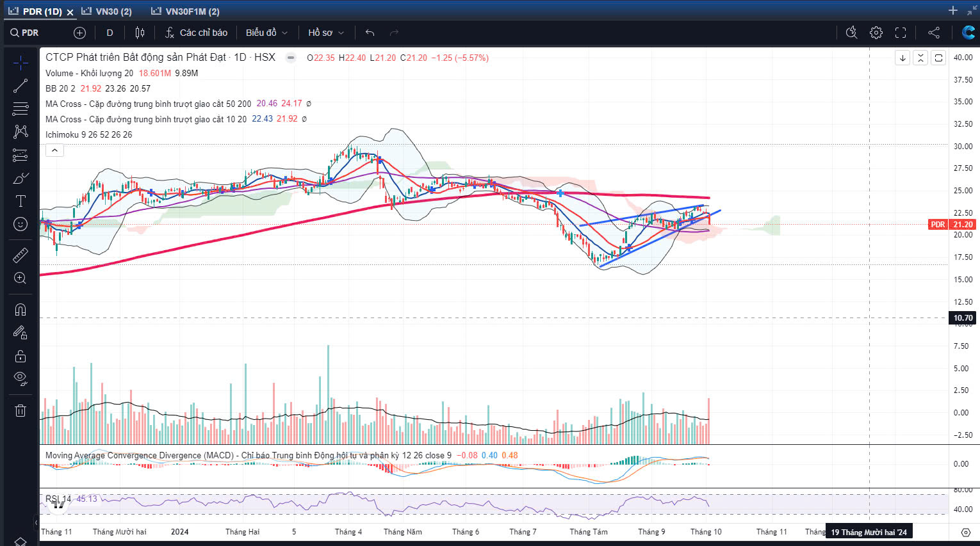Click the object tree icon at bottom left
This screenshot has height=546, width=980.
(x=20, y=542)
